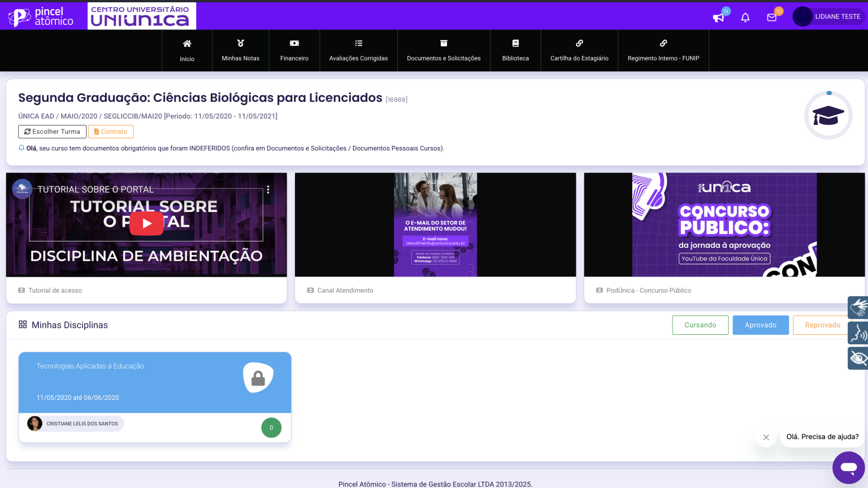Toggle the text-to-speech accessibility option
The image size is (868, 488).
858,332
